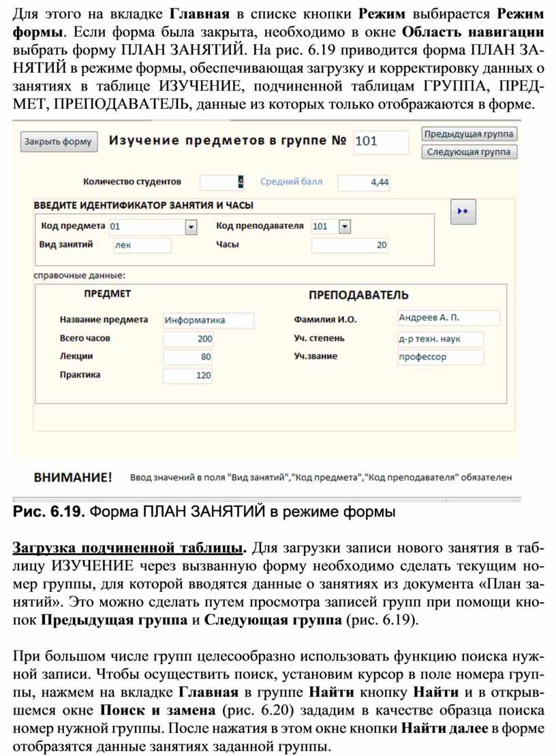The image size is (556, 756).
Task: Click the Всего часов label
Action: point(85,338)
